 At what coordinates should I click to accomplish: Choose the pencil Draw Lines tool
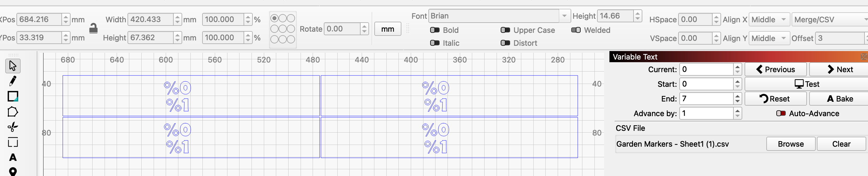(13, 81)
